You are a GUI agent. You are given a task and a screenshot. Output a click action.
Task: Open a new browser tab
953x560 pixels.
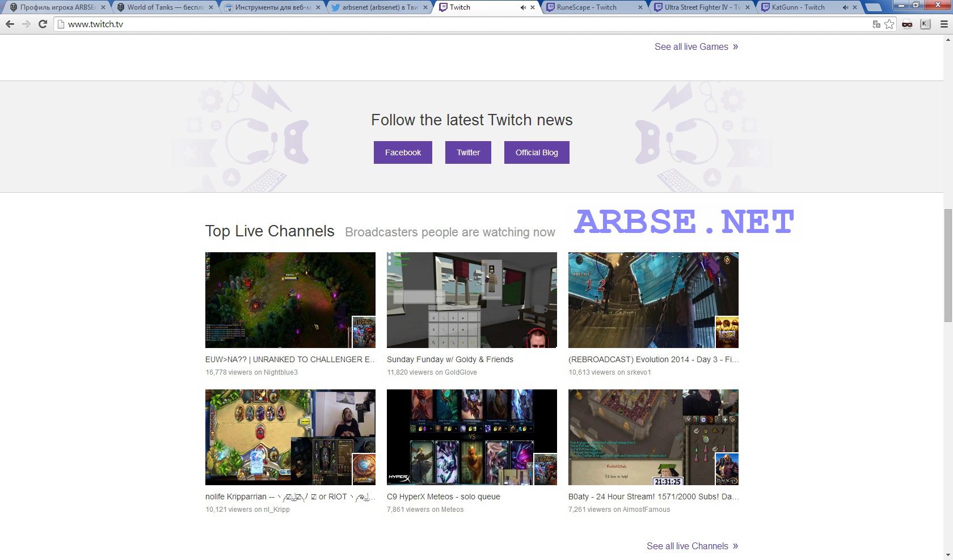[x=874, y=8]
